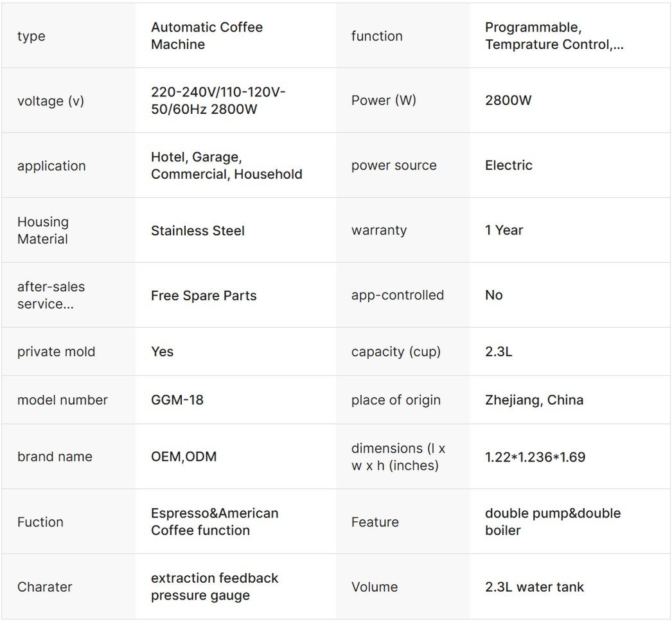The image size is (672, 624).
Task: Click the '1 Year' warranty value
Action: pos(504,231)
